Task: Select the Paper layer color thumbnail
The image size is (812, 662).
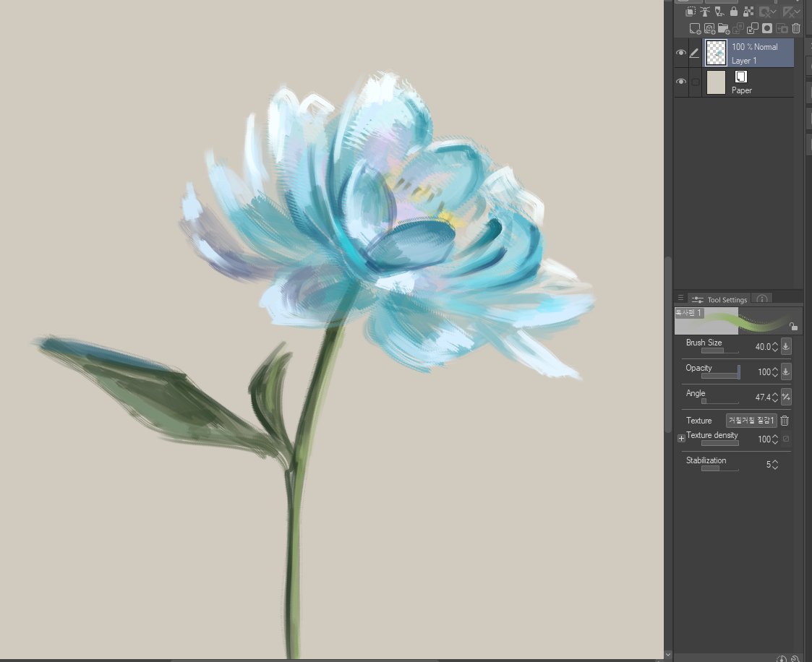Action: coord(717,82)
